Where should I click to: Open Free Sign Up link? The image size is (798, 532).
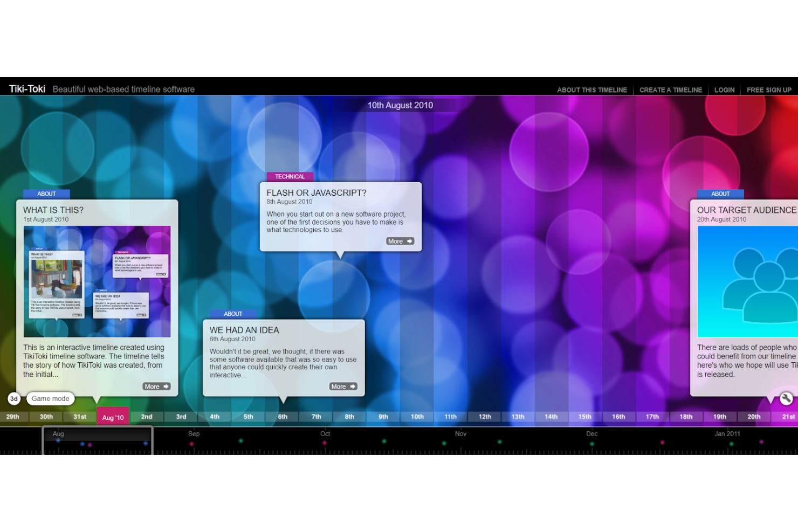pyautogui.click(x=769, y=90)
